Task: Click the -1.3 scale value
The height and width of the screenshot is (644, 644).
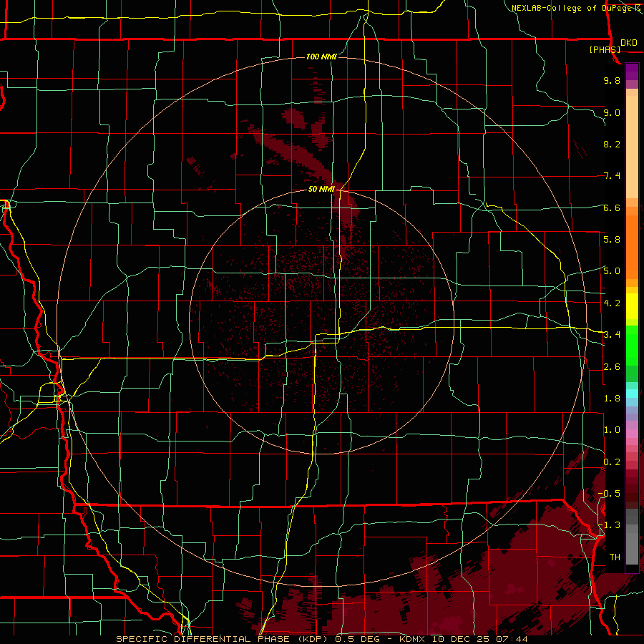Action: tap(610, 525)
